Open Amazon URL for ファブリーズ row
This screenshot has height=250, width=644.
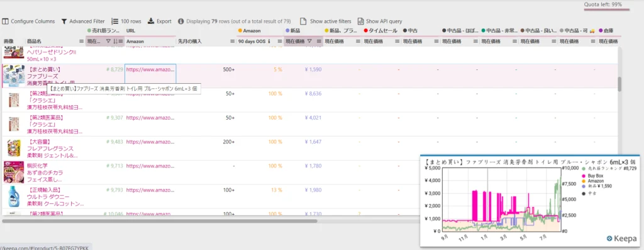pos(150,69)
